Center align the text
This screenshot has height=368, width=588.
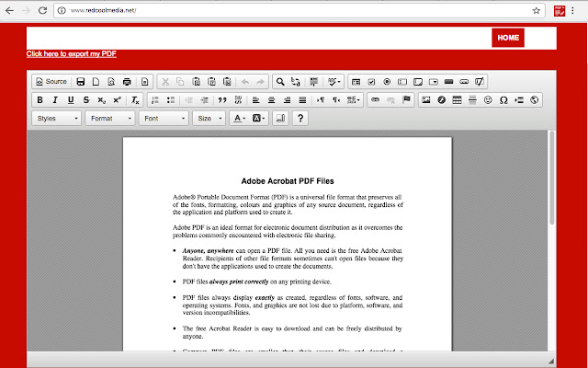click(272, 100)
